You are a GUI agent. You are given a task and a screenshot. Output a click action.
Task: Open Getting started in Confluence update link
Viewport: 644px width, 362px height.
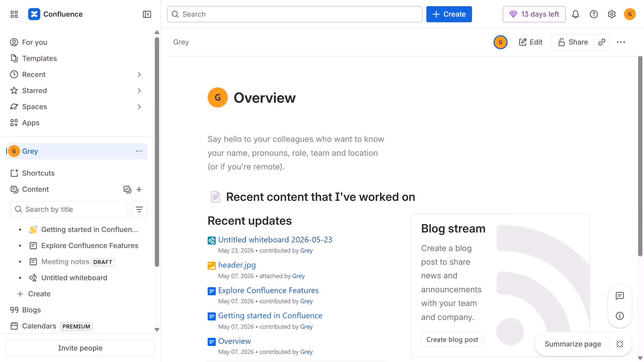270,316
